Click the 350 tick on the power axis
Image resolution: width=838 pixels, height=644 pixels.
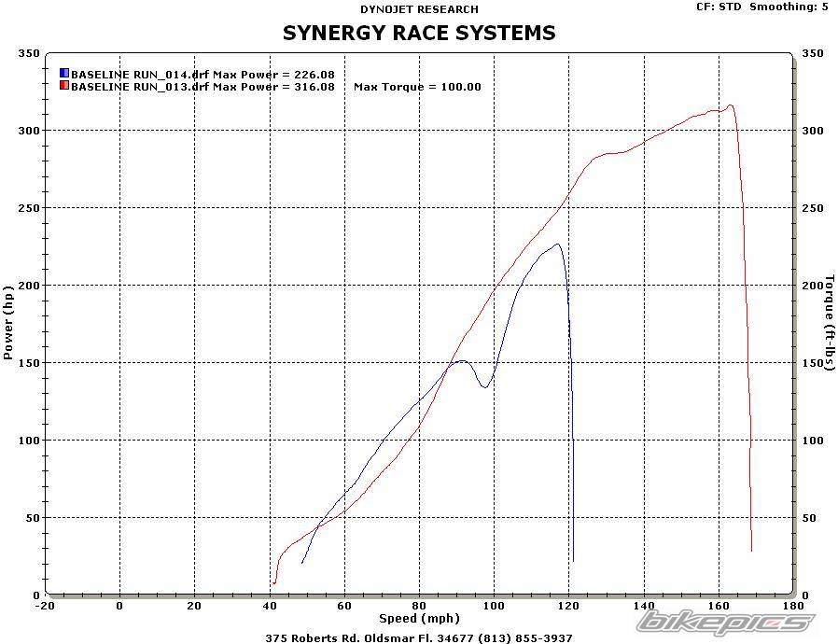[28, 54]
